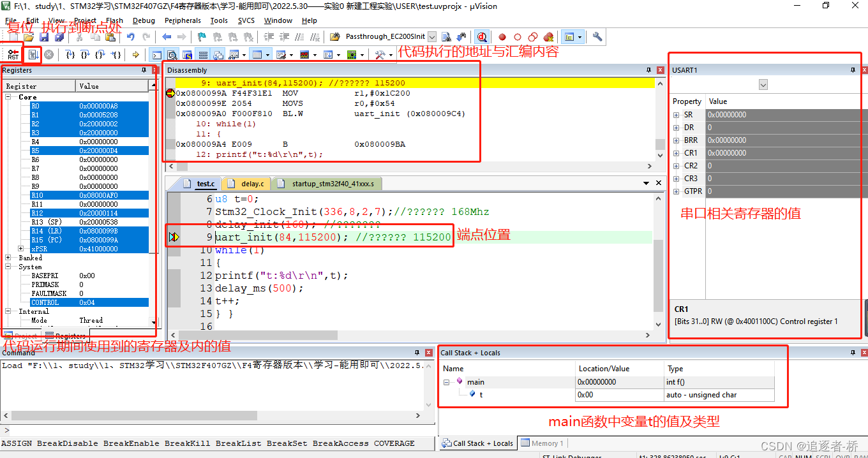Open the System Viewer windows button
Image resolution: width=868 pixels, height=458 pixels.
pos(352,55)
